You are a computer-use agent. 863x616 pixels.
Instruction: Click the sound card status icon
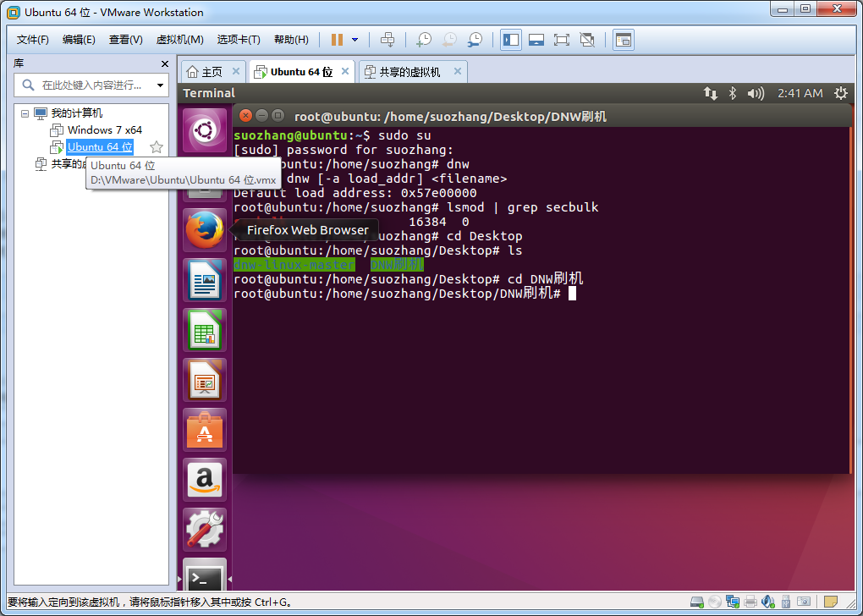pyautogui.click(x=767, y=602)
